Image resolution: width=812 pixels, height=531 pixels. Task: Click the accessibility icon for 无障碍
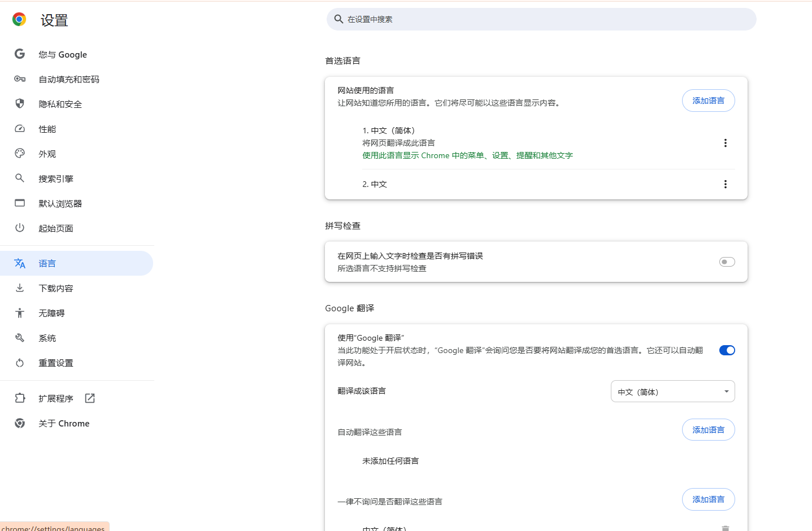click(x=20, y=313)
